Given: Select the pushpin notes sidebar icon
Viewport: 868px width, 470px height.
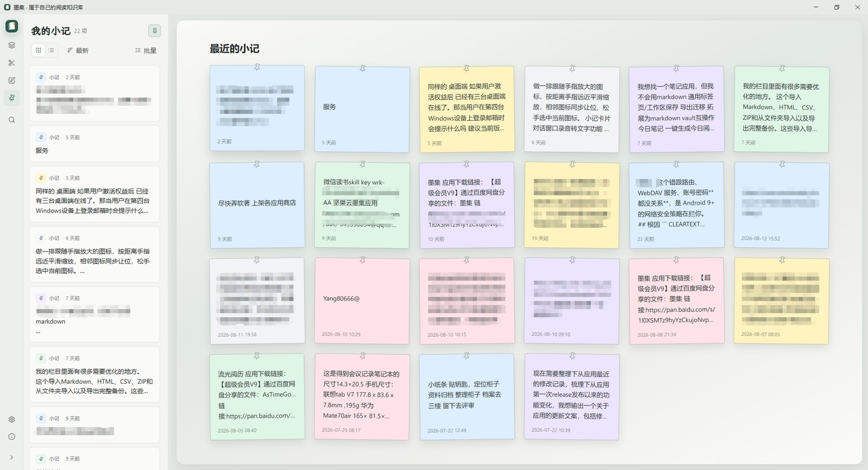Looking at the screenshot, I should 11,98.
